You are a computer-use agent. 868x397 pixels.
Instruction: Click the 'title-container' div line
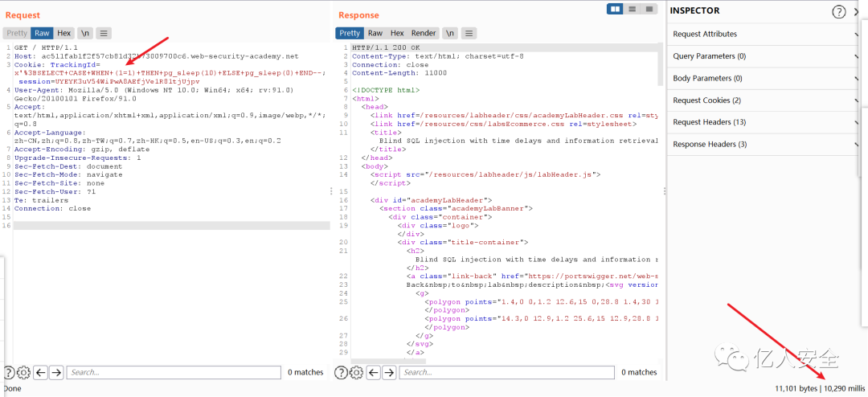pos(463,242)
